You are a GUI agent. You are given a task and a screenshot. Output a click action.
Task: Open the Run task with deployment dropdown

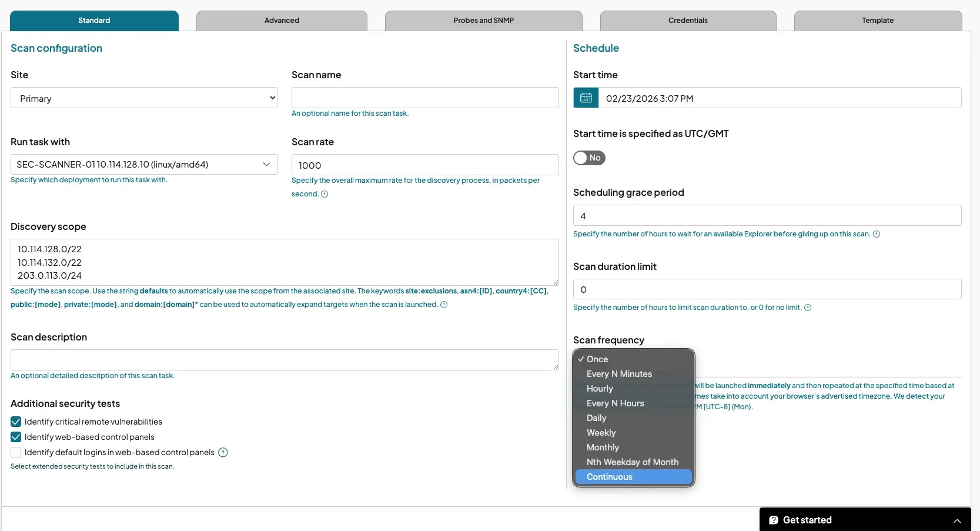pyautogui.click(x=144, y=165)
